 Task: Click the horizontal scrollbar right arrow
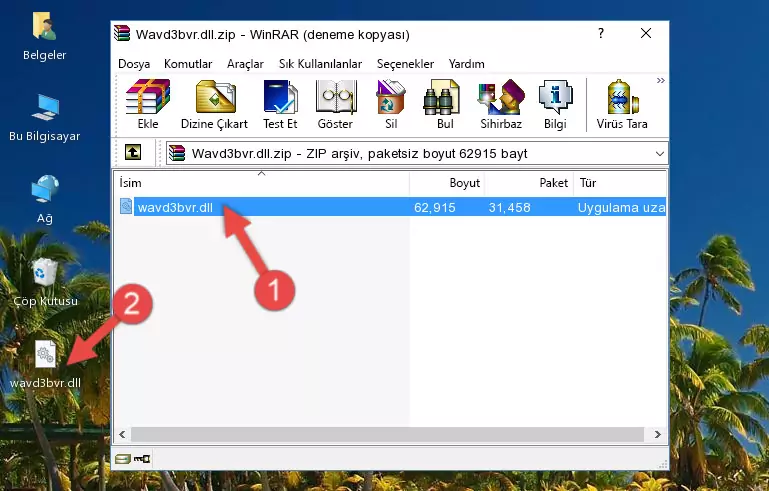point(658,434)
